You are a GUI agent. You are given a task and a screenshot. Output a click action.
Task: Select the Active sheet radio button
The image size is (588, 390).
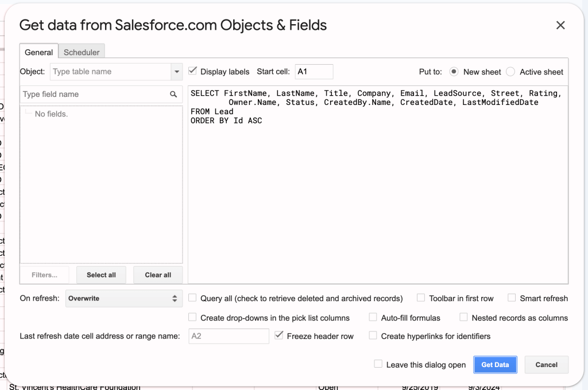(510, 72)
